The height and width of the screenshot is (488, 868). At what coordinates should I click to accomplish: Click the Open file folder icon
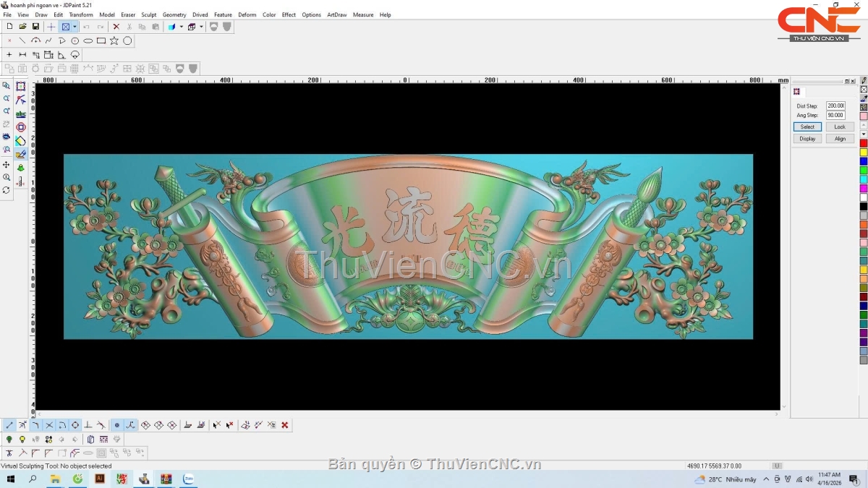coord(22,27)
